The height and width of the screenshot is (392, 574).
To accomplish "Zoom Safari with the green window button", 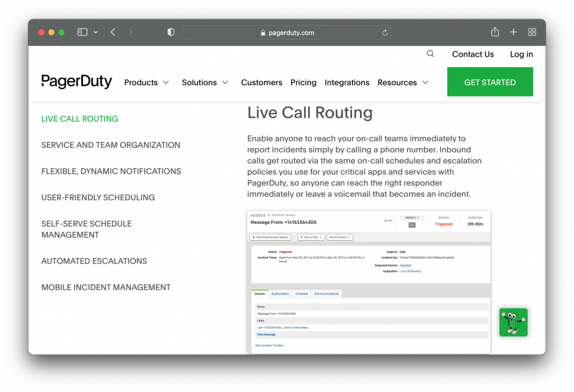I will [x=62, y=32].
